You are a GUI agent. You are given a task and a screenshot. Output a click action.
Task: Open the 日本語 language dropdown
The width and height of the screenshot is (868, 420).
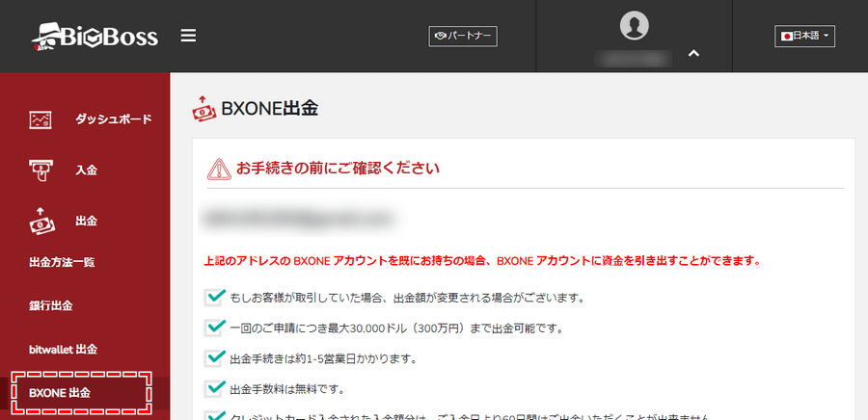pos(804,36)
